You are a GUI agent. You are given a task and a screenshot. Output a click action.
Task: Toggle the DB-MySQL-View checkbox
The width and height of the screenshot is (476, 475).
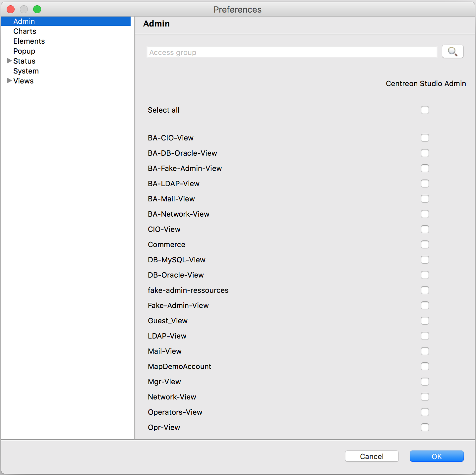coord(425,260)
